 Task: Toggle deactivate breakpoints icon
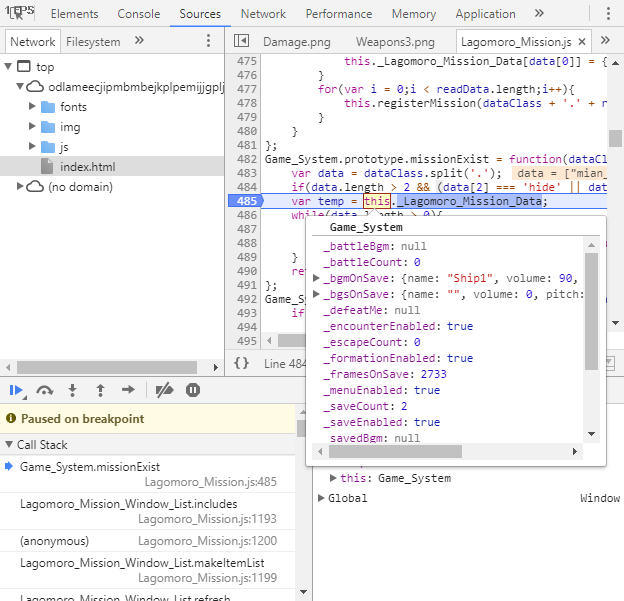click(164, 390)
